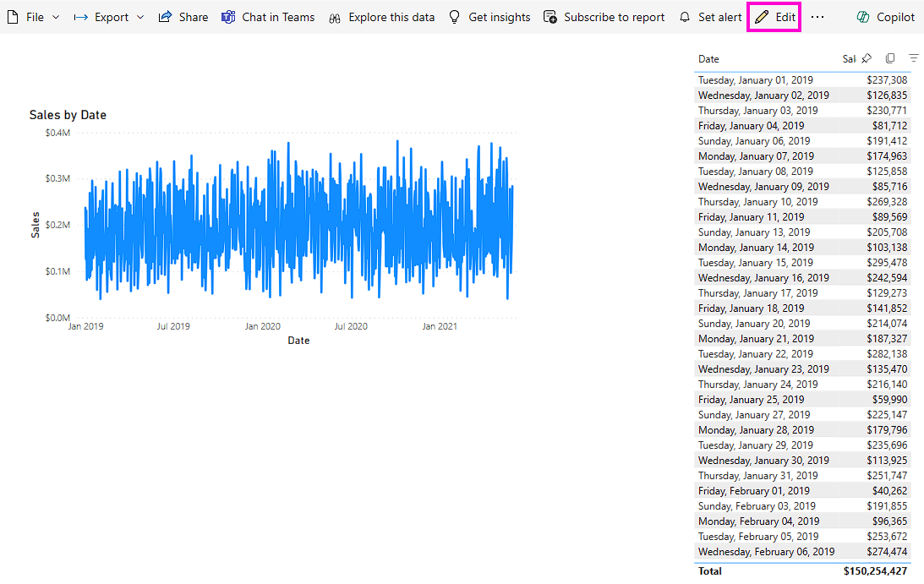Open the more options ellipsis menu
The width and height of the screenshot is (924, 584).
[x=817, y=16]
